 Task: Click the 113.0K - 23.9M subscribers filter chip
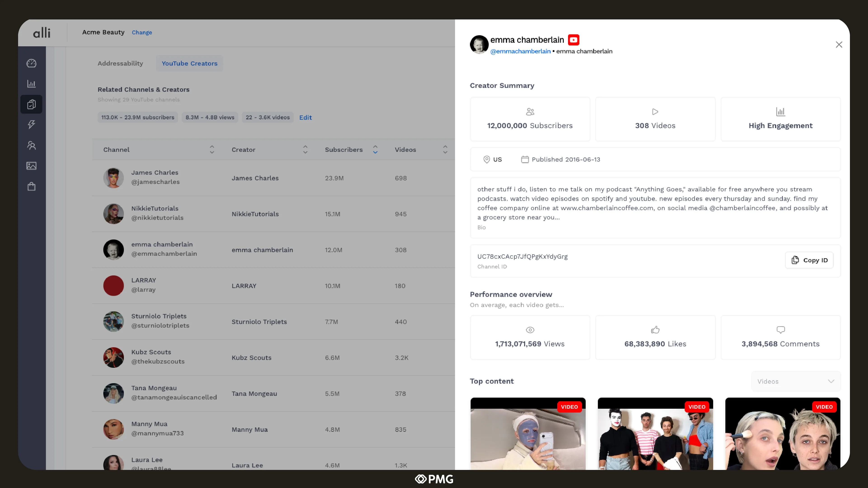(x=138, y=117)
